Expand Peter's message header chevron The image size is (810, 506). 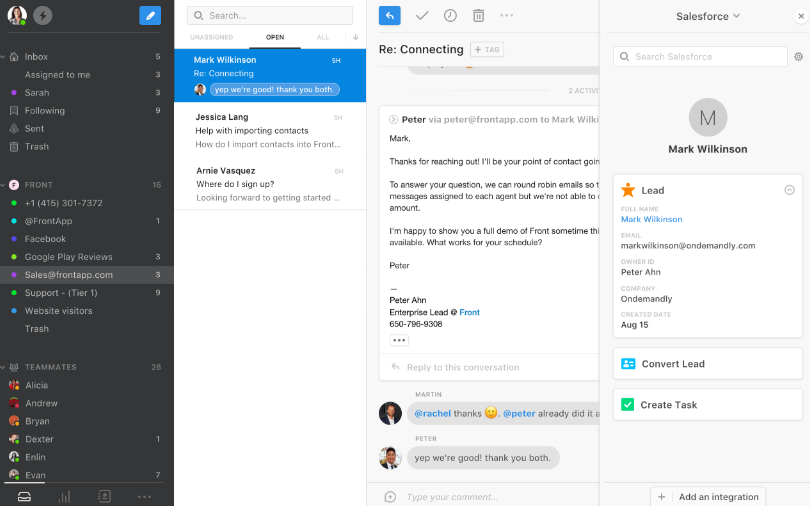(x=393, y=120)
